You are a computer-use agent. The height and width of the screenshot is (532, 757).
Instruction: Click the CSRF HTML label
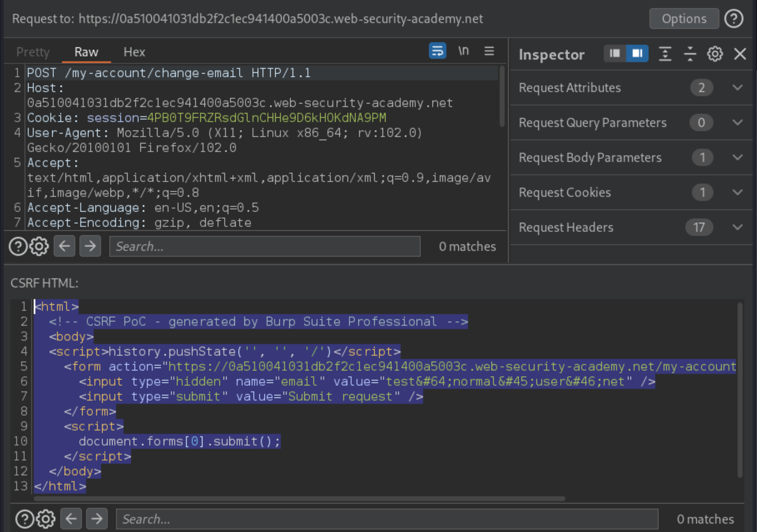45,283
